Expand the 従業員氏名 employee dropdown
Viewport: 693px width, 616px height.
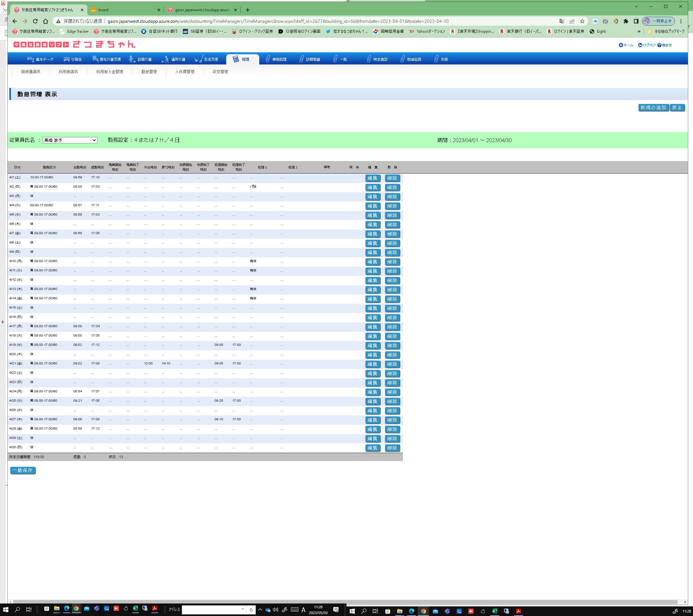pos(70,140)
